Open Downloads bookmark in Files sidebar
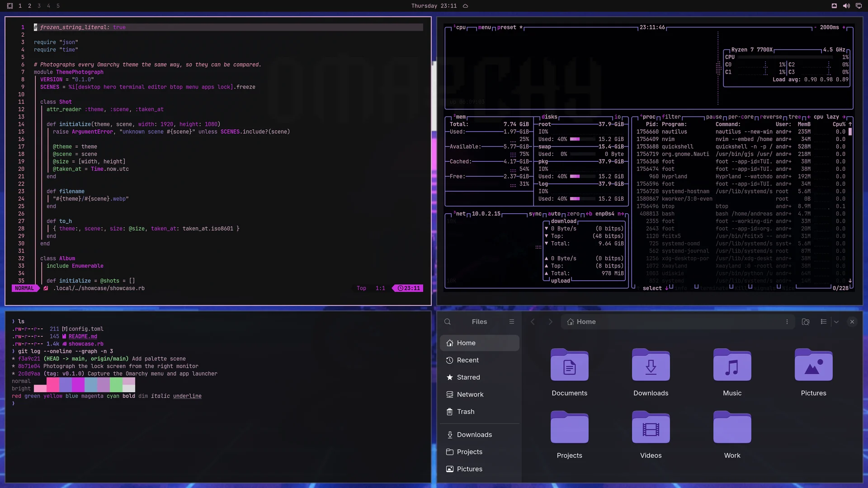 point(479,435)
